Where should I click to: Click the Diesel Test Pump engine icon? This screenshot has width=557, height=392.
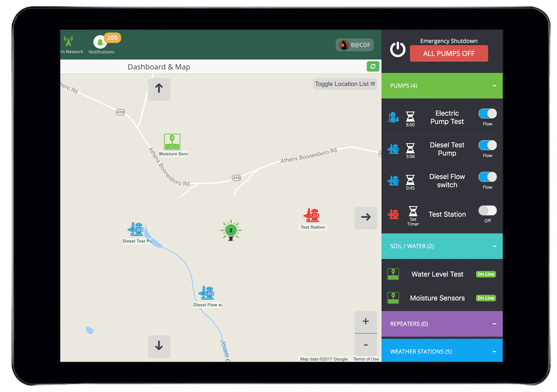point(393,149)
